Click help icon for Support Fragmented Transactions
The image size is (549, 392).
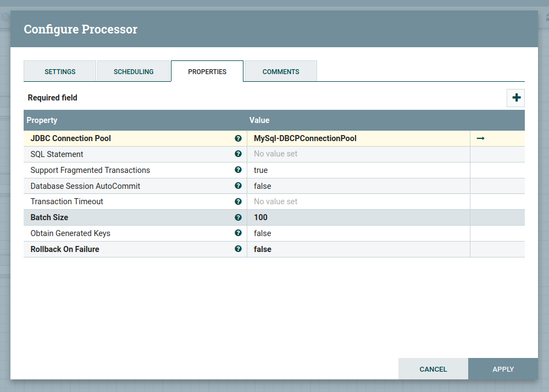238,170
